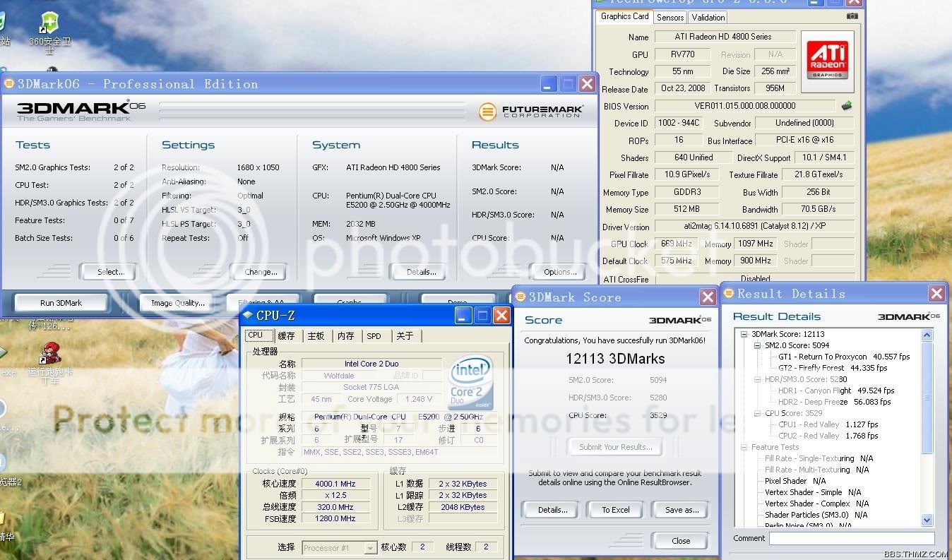Open the 运行跑跑卡丁车 desktop shortcut
The height and width of the screenshot is (560, 952).
coord(50,363)
